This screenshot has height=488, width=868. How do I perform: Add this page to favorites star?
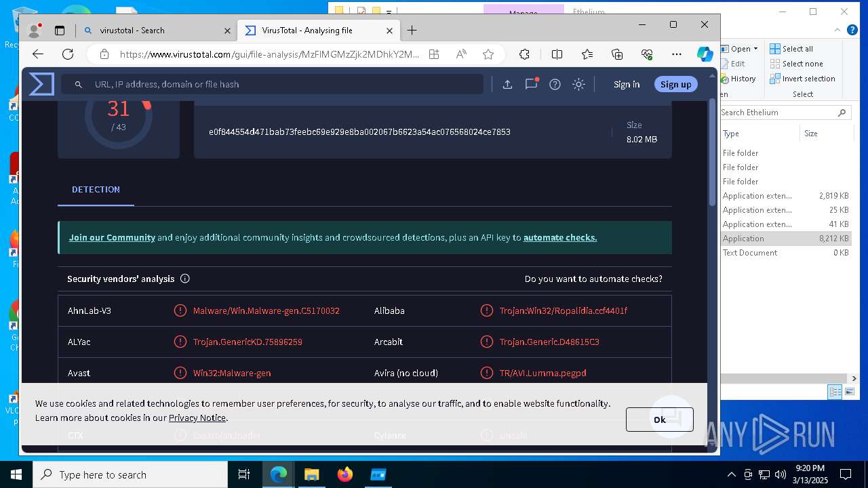pos(488,54)
